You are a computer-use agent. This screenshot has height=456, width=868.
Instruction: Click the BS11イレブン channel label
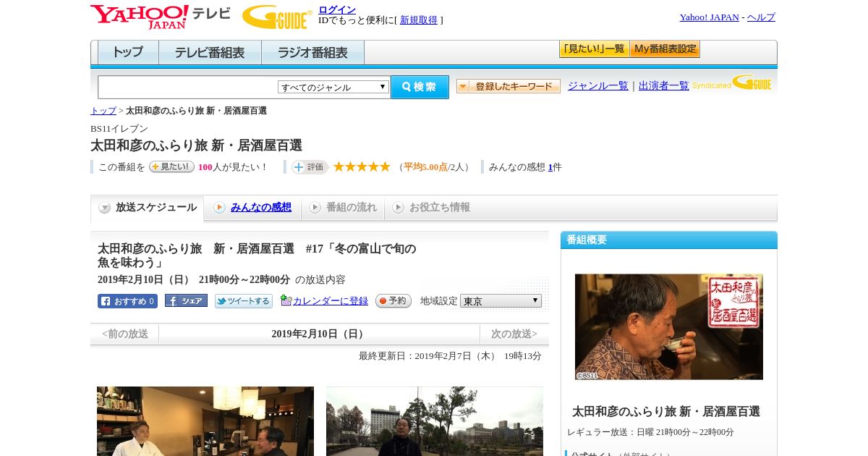(x=119, y=129)
